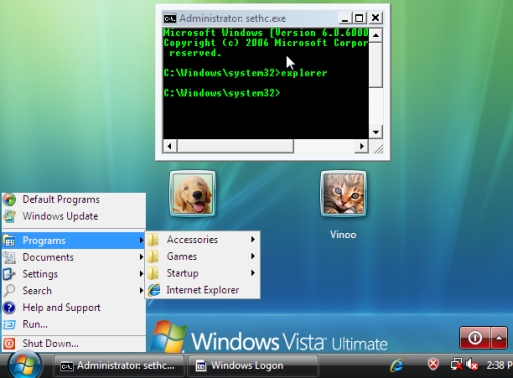This screenshot has height=378, width=513.
Task: Click the command prompt scroll down arrow
Action: (376, 132)
